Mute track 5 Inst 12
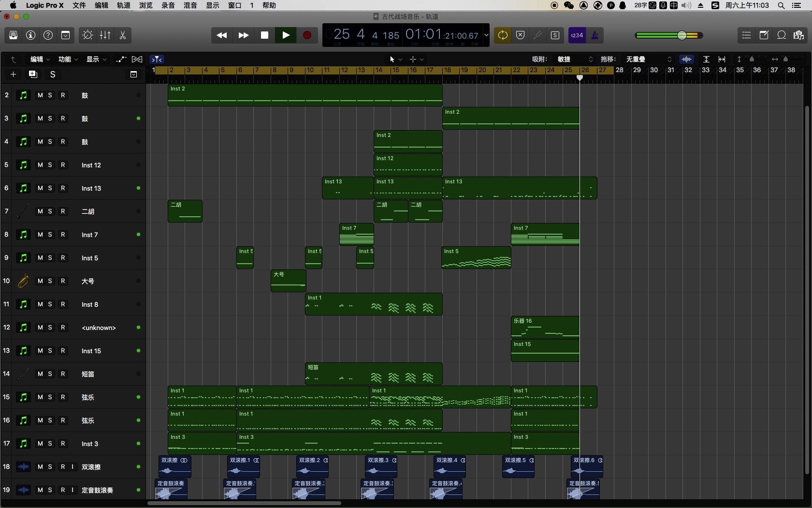The height and width of the screenshot is (508, 812). coord(40,165)
